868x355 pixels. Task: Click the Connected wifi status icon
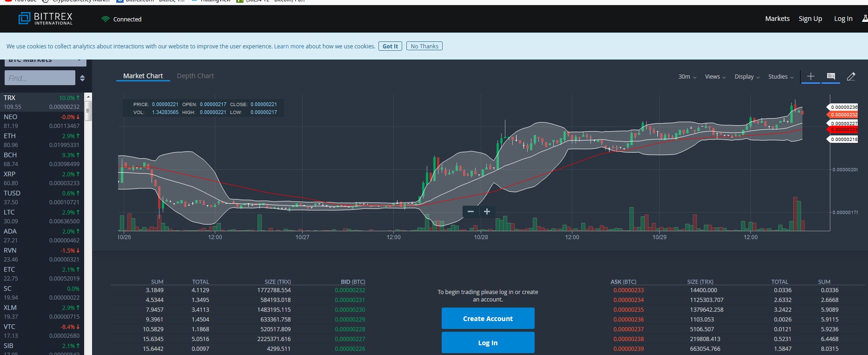coord(106,19)
